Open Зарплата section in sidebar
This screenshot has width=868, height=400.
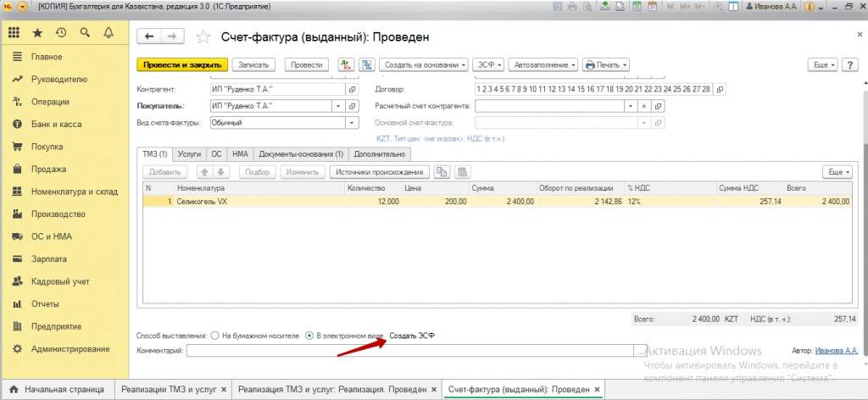48,259
